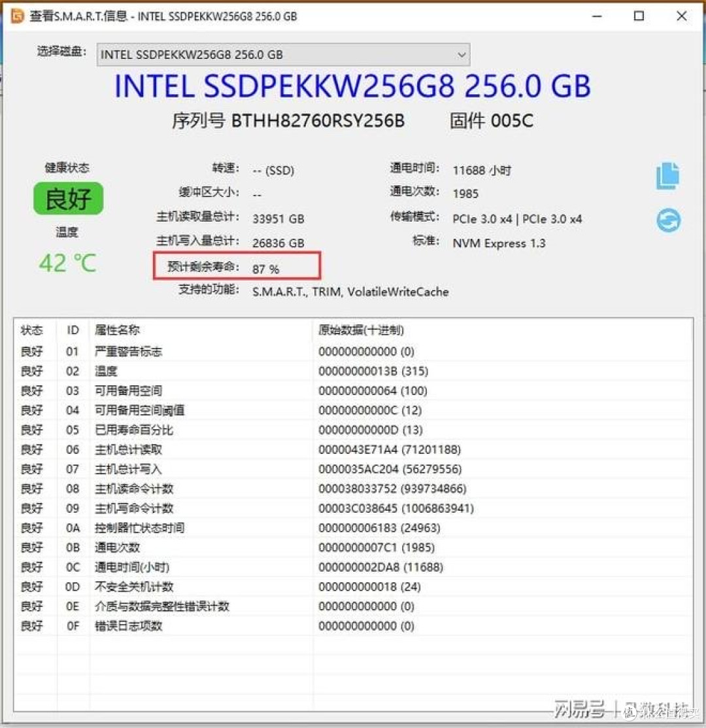Select the 控制器忙状态时间 row
Viewport: 706px width, 728px height.
(x=354, y=528)
